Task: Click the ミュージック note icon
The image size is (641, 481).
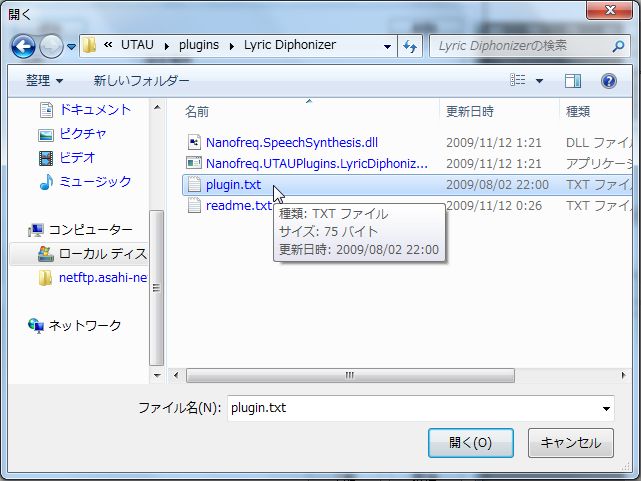Action: pyautogui.click(x=46, y=182)
